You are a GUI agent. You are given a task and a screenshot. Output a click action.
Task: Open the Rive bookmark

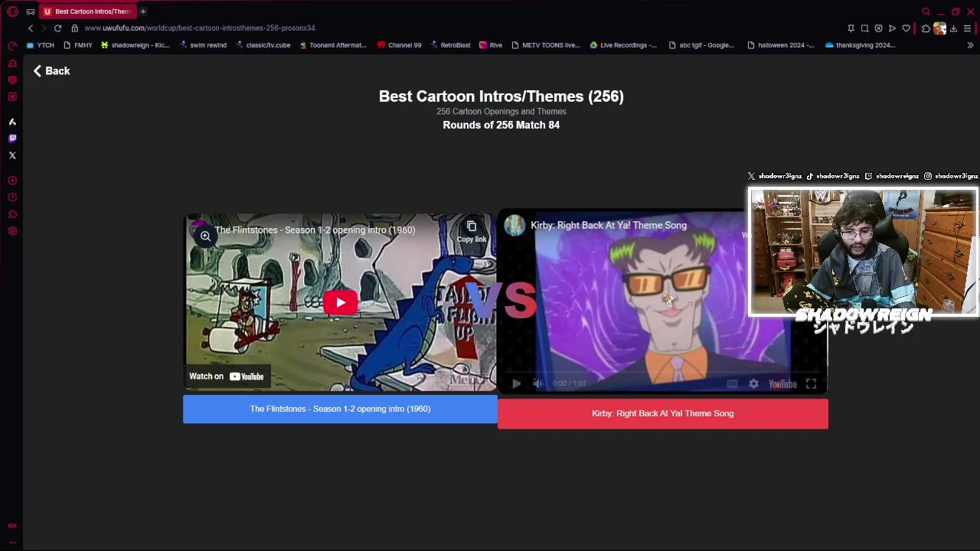click(x=491, y=45)
